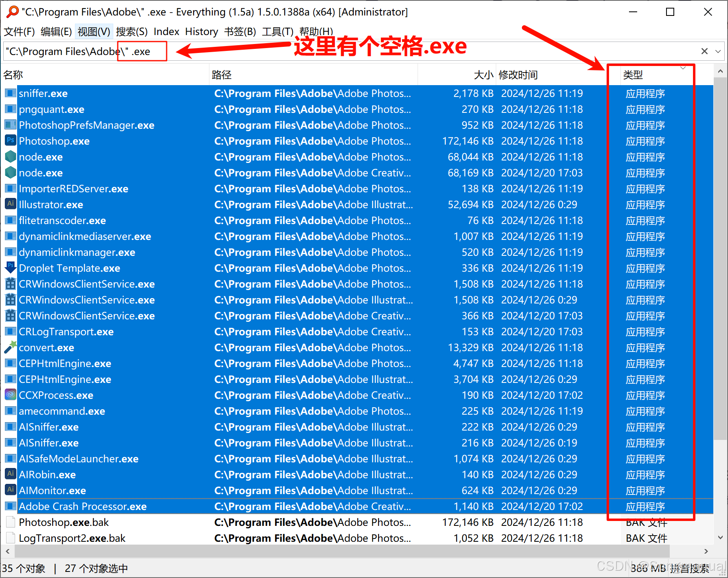Click the PhotoshopPrefsManager.exe file icon

(x=11, y=125)
